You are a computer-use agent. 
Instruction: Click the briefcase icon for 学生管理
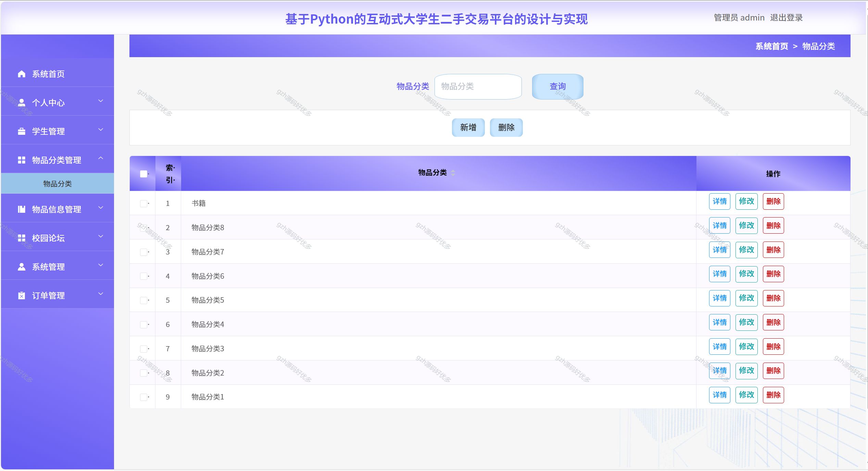point(22,131)
